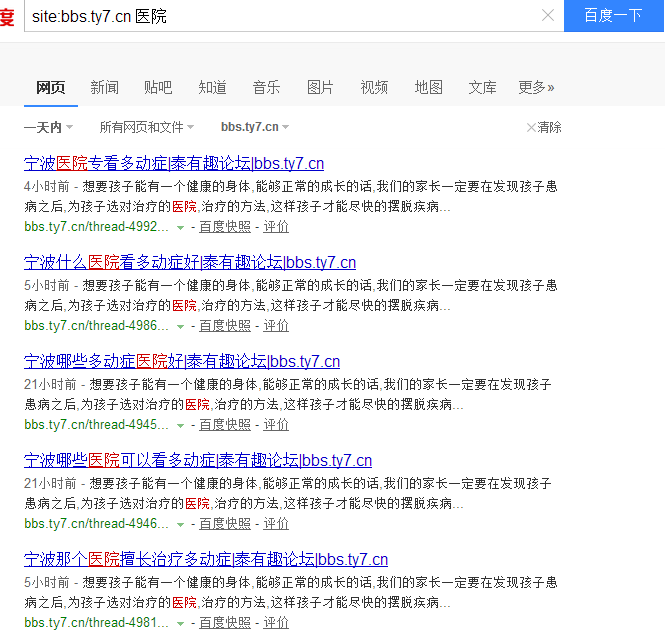665x639 pixels.
Task: Expand green arrow next to thread-4992 URL
Action: coord(181,228)
